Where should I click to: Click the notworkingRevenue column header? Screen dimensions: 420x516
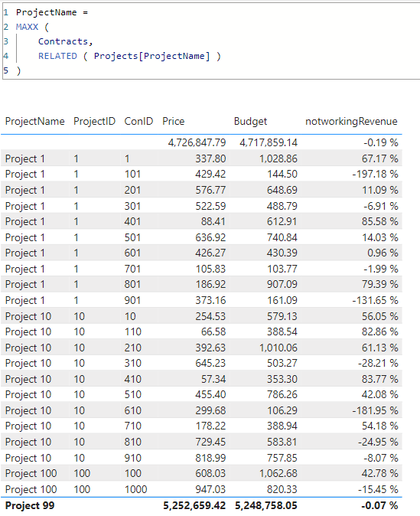351,122
